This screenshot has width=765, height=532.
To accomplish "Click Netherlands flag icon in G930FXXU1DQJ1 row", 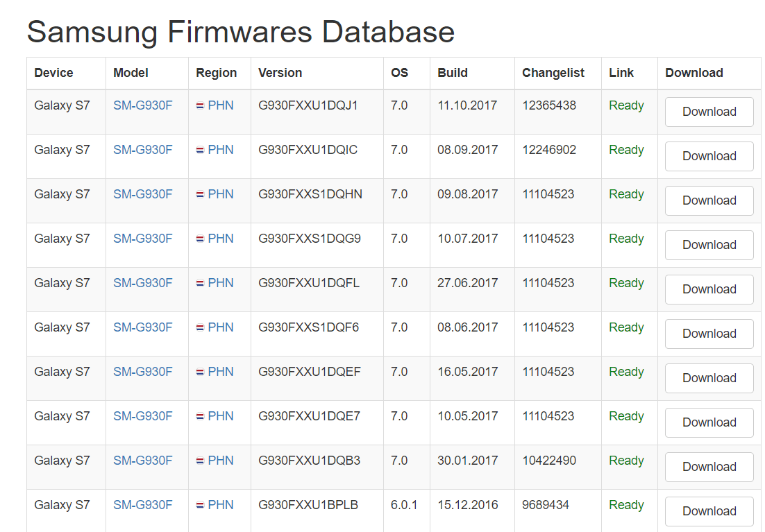I will 200,106.
